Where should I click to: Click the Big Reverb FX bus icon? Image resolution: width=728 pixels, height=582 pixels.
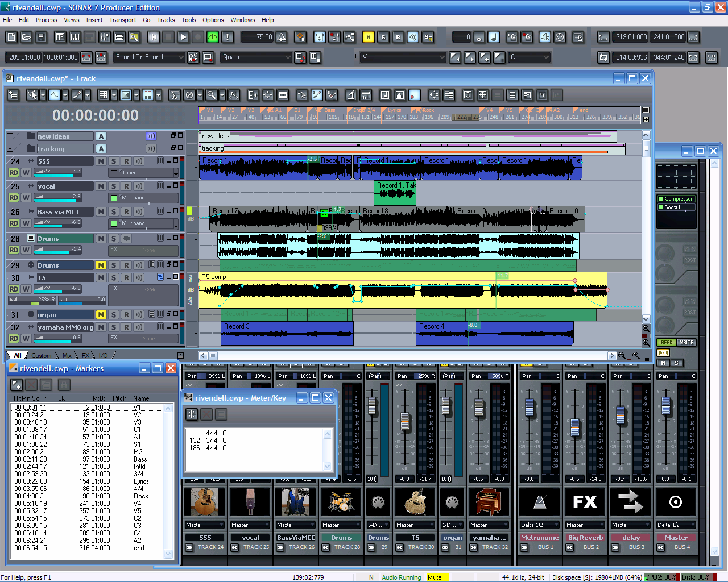point(585,502)
